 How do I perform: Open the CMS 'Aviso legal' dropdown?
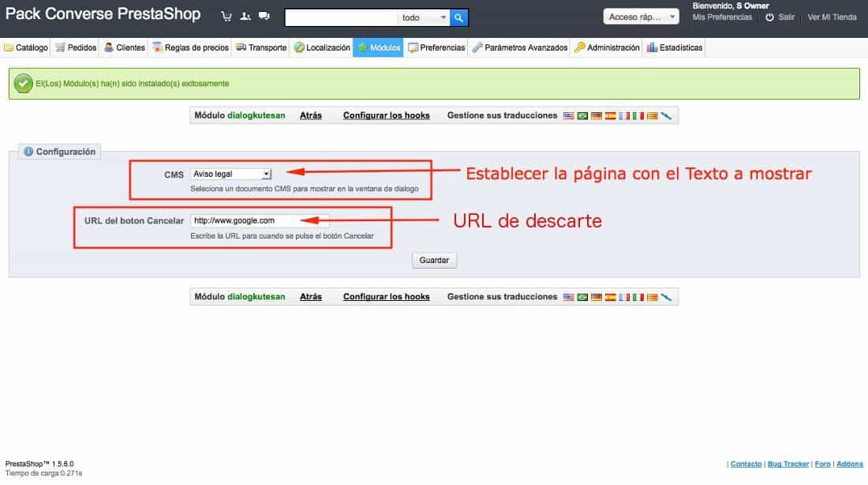231,174
